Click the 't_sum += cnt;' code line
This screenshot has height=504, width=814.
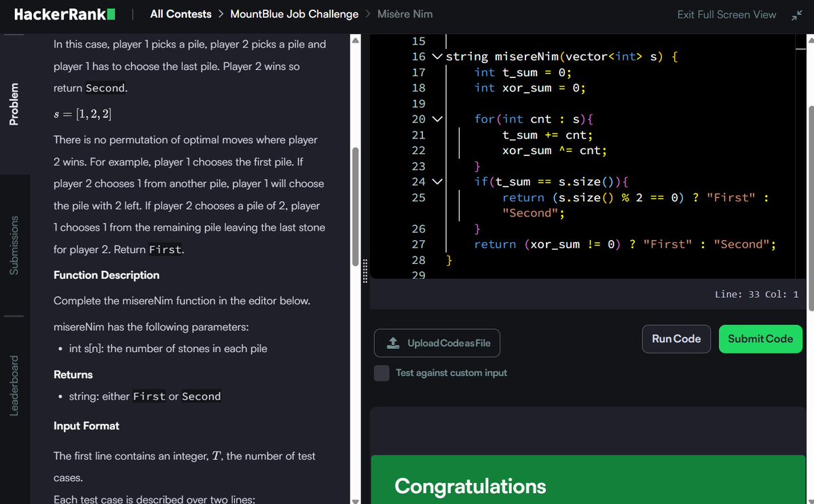(547, 135)
